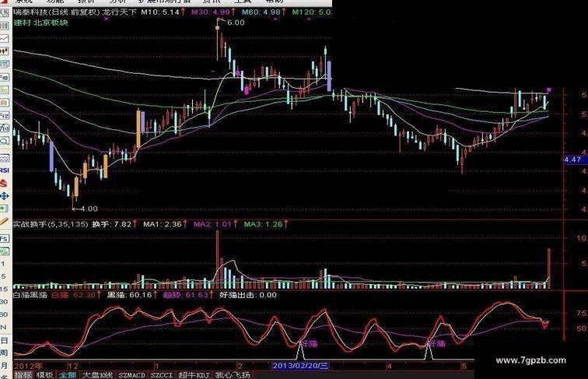Click the 2012年 label on time axis
Image resolution: width=588 pixels, height=379 pixels.
28,366
